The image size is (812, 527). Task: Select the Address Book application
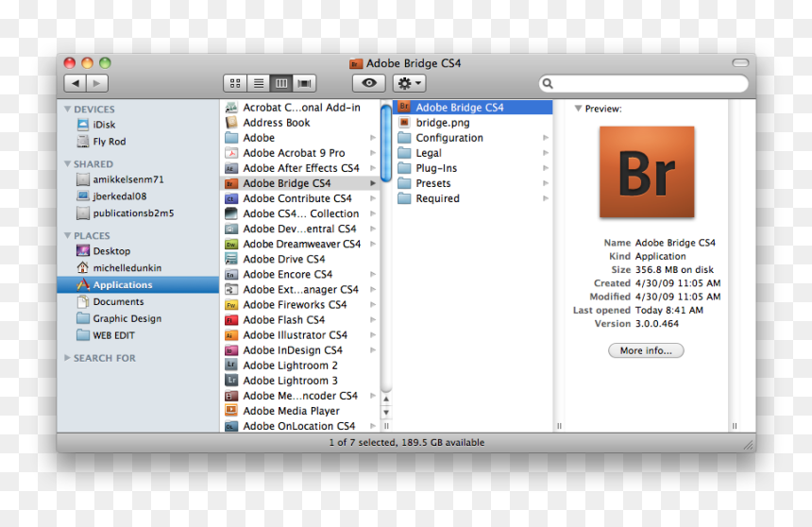300,122
